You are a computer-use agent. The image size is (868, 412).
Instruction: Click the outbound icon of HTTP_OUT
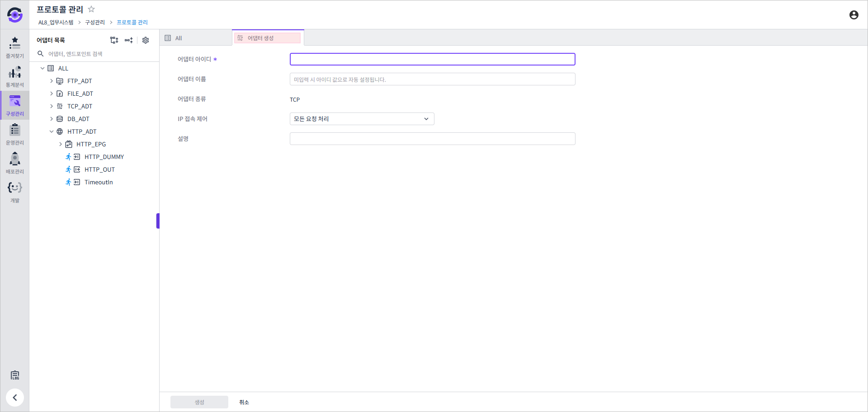click(x=77, y=169)
